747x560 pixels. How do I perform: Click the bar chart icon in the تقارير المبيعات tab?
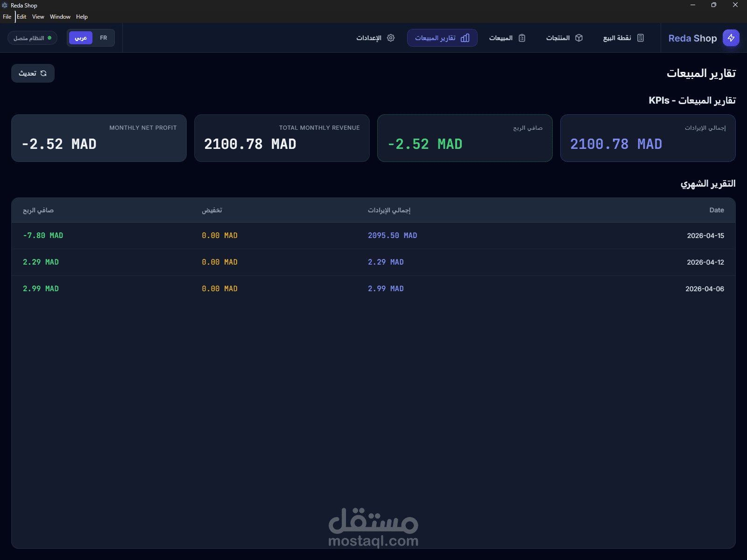click(x=465, y=38)
